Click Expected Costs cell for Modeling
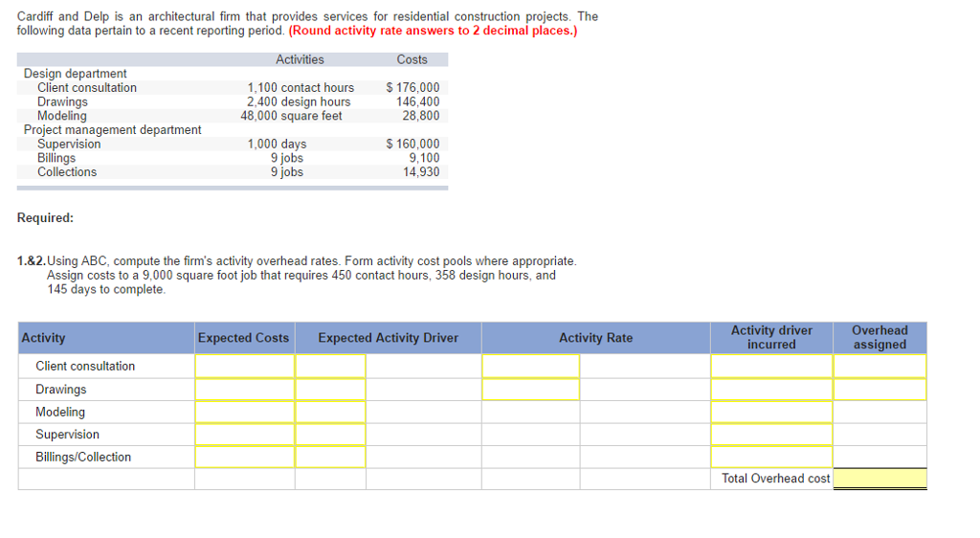This screenshot has width=980, height=538. coord(244,413)
